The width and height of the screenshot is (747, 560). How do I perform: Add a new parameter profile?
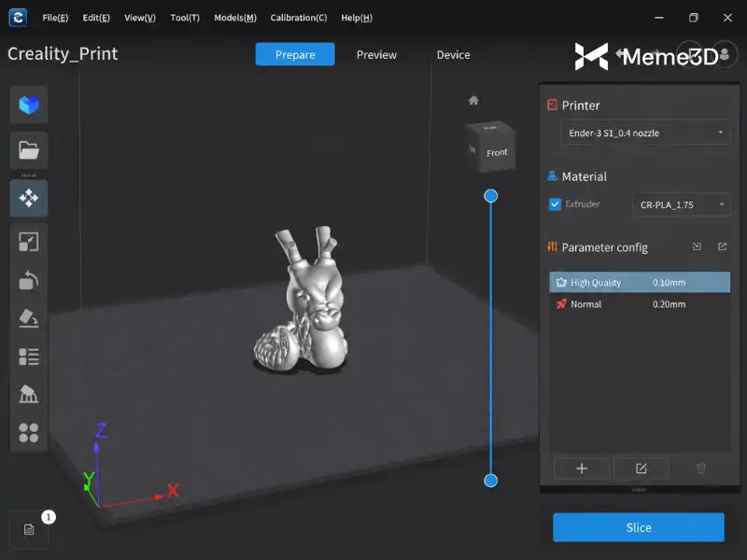pyautogui.click(x=582, y=469)
